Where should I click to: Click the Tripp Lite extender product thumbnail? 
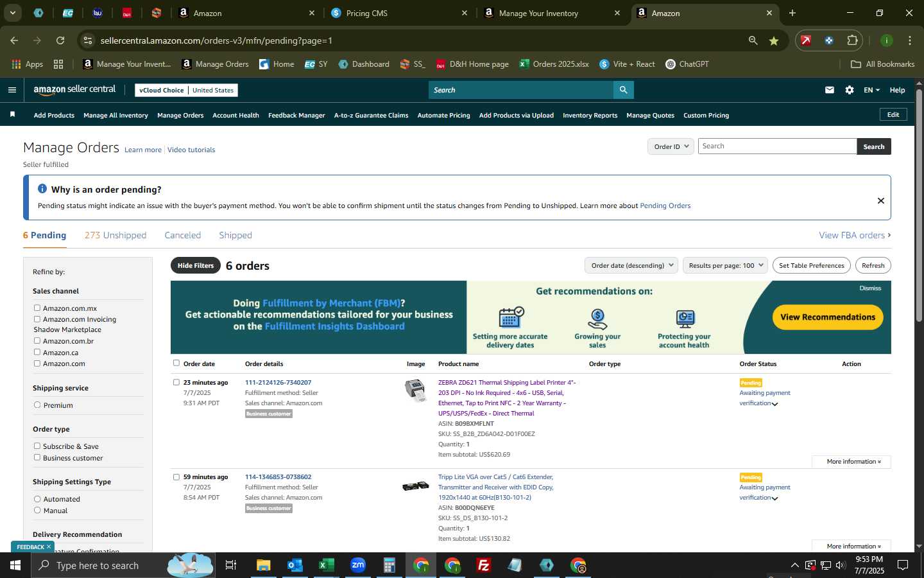click(x=416, y=486)
